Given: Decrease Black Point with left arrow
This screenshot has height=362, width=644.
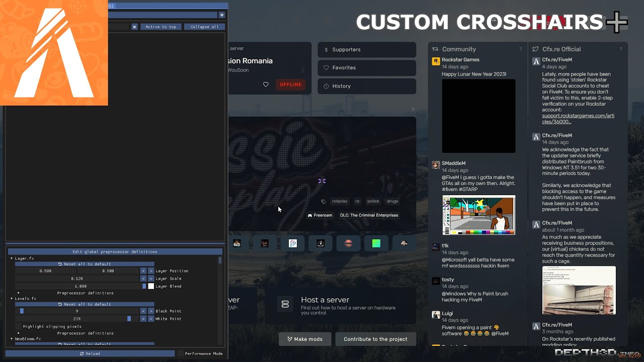Looking at the screenshot, I should coord(143,311).
